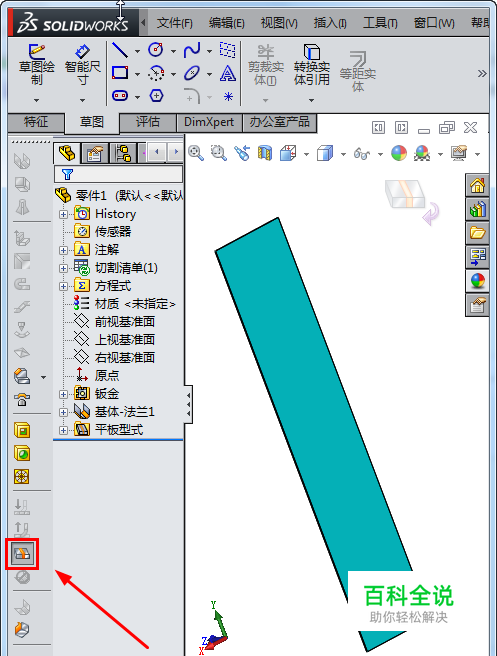Select the sketch Text tool

pos(228,73)
